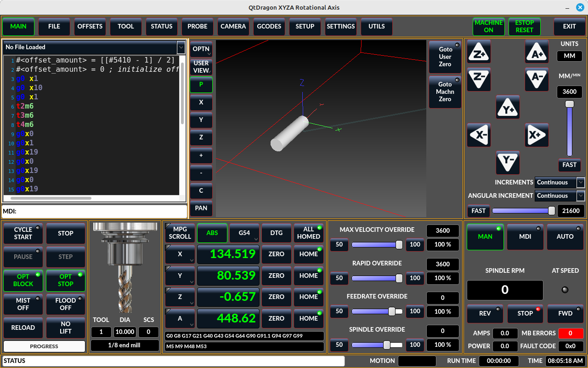Jog right using the X+ arrow
The height and width of the screenshot is (368, 588).
point(537,135)
